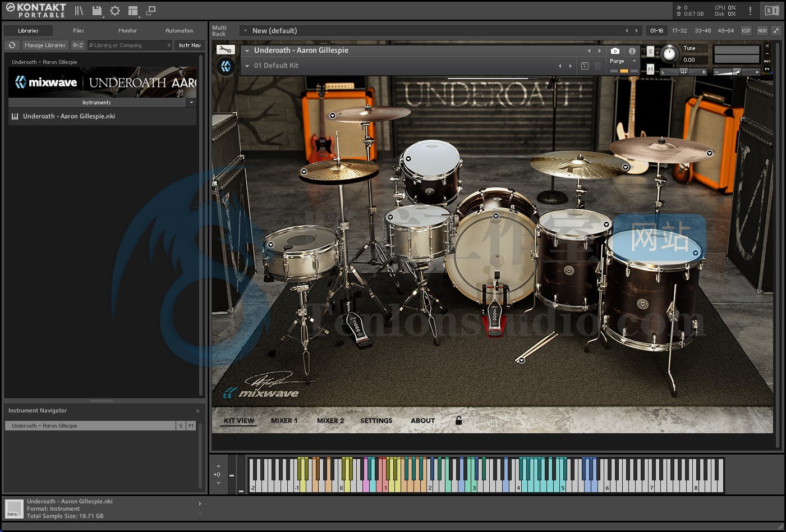Save snapshot with the small disk icon
786x532 pixels.
(x=585, y=66)
